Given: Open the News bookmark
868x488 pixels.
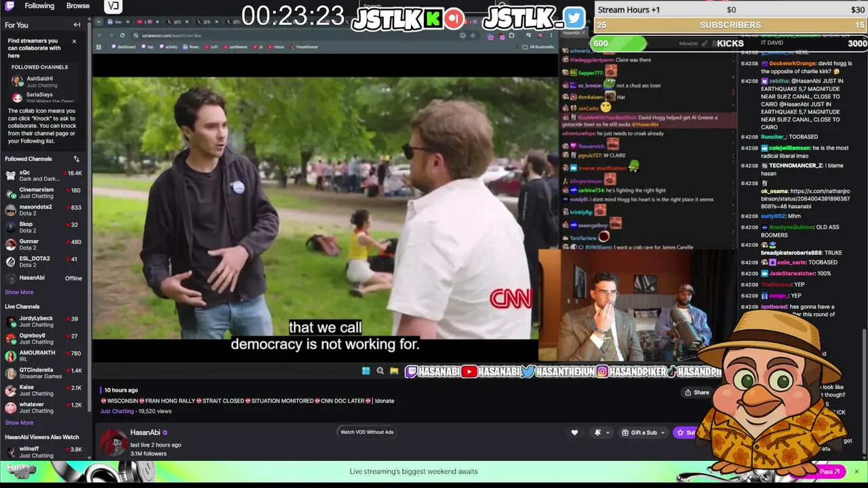Looking at the screenshot, I should [x=191, y=47].
